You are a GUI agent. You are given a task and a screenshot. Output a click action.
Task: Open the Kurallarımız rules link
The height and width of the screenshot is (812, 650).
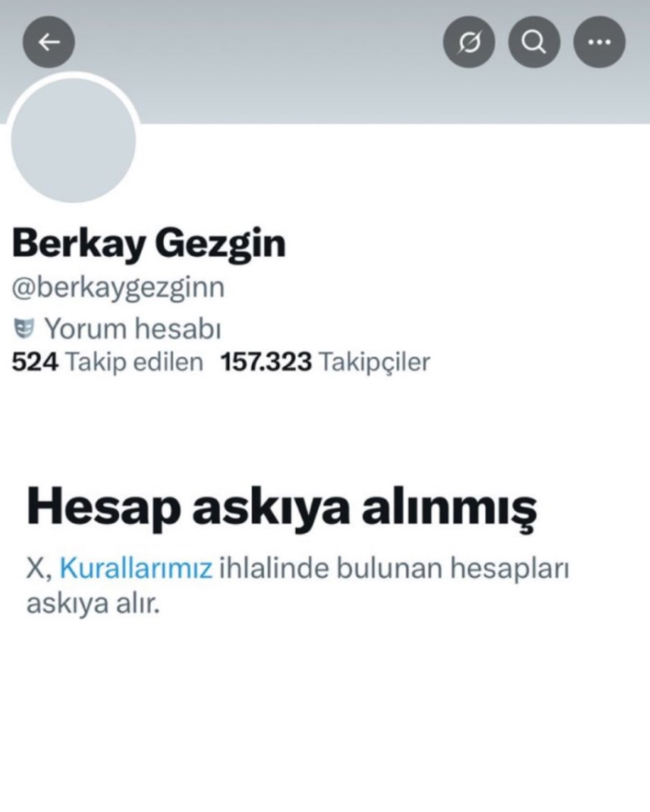click(136, 568)
